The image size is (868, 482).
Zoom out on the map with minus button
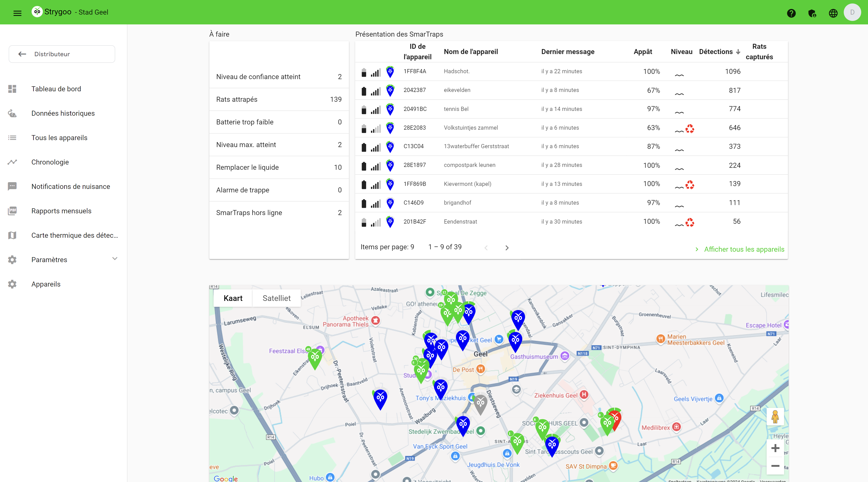point(775,466)
